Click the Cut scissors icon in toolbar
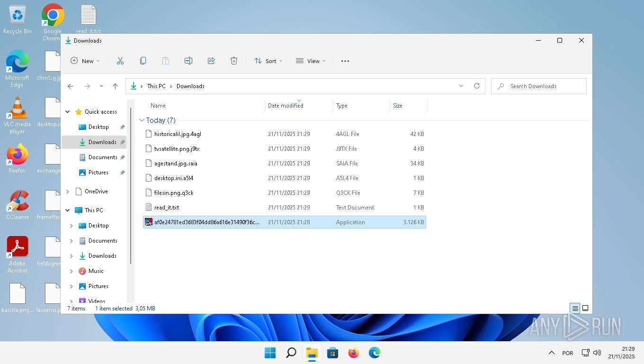The height and width of the screenshot is (364, 644). coord(120,61)
